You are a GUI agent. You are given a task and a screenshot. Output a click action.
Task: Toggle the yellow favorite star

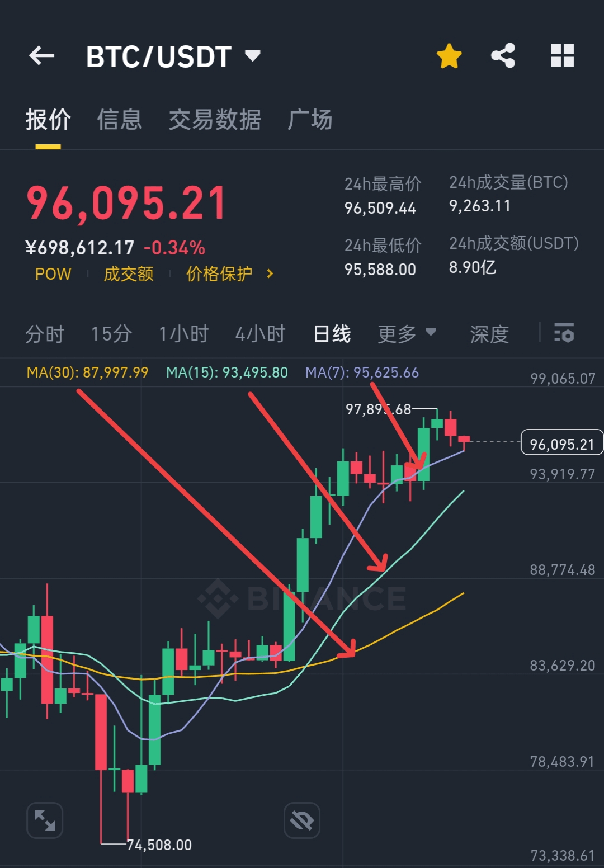coord(449,56)
